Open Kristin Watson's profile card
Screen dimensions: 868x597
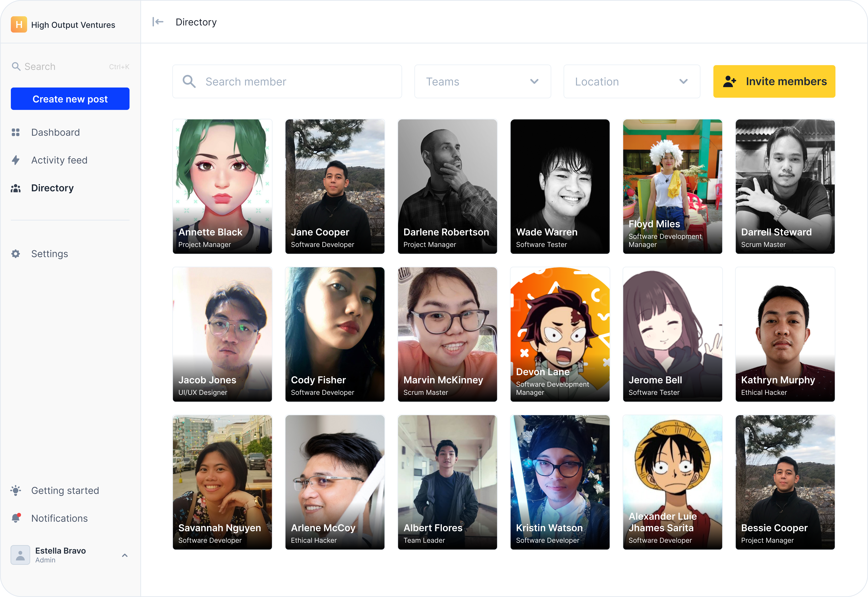(560, 482)
